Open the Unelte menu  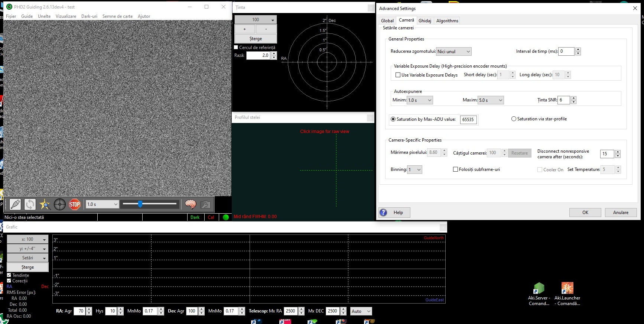tap(44, 16)
